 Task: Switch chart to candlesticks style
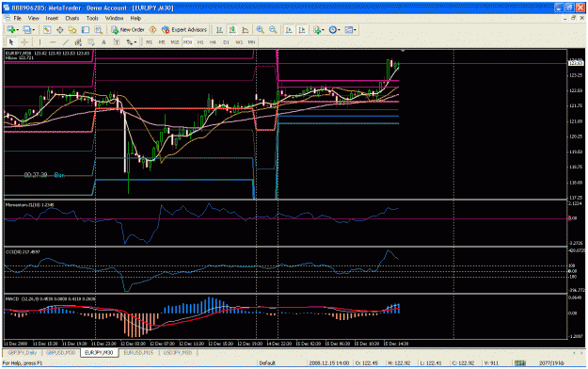pos(232,30)
